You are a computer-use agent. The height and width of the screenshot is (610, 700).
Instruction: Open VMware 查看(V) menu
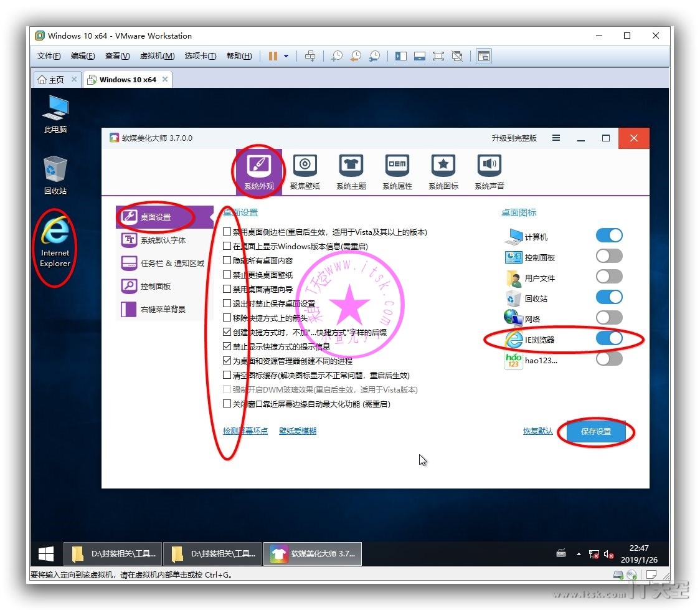point(117,56)
